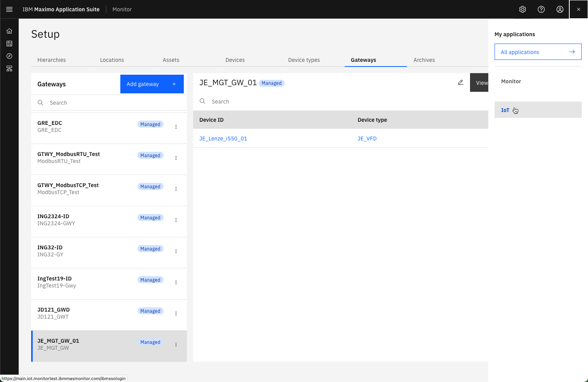
Task: Select the GTWY_ModbusTCP_Test gateway row
Action: 109,191
